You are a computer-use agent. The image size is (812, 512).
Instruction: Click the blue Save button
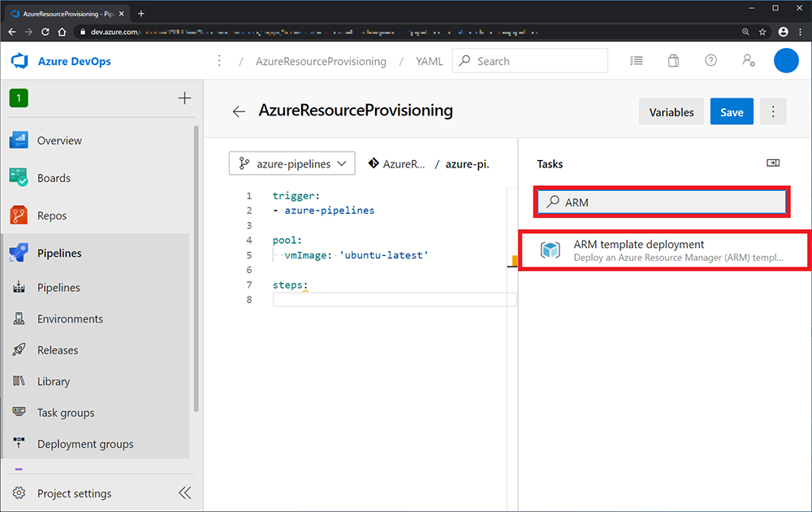point(732,112)
